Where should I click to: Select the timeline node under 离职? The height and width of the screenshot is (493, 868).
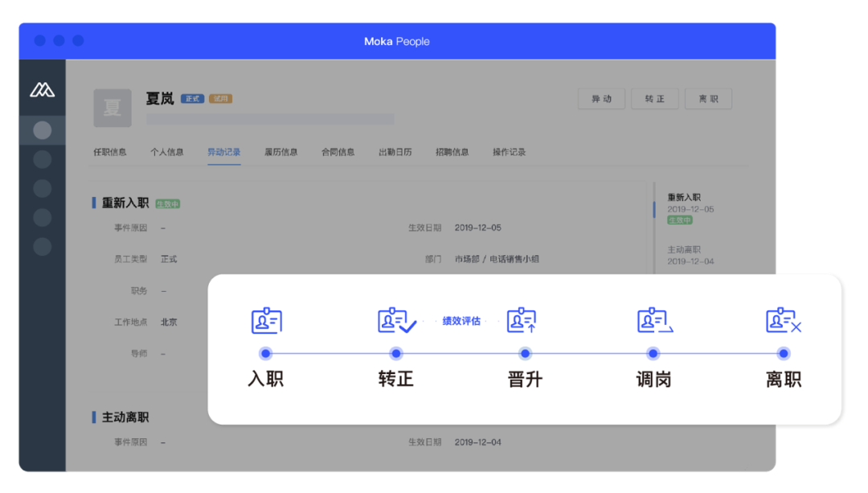(783, 353)
